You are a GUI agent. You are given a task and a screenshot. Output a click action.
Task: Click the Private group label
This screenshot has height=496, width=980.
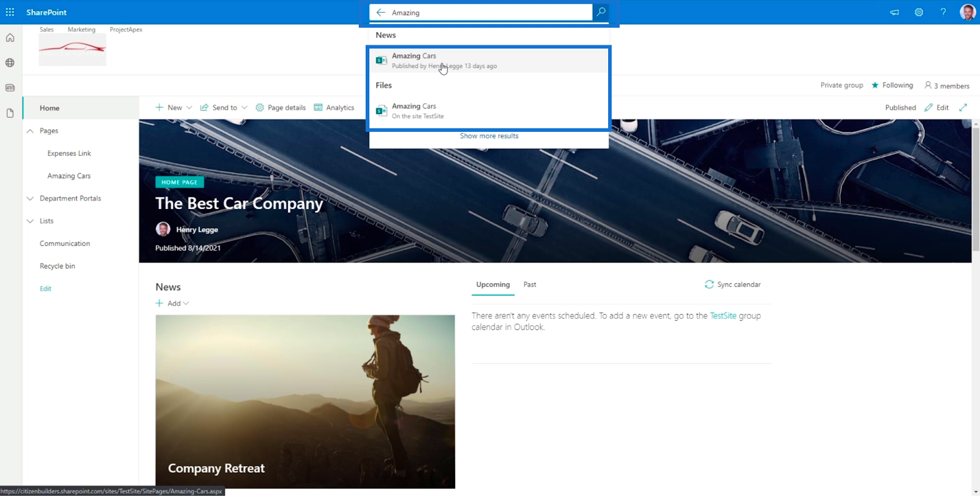[842, 85]
